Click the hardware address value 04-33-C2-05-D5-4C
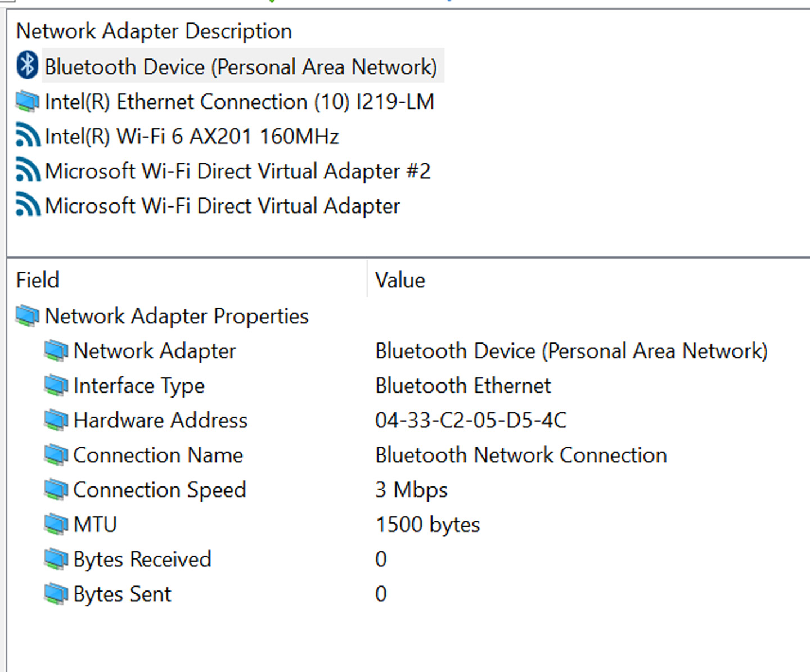Screen dimensions: 810x672 471,420
